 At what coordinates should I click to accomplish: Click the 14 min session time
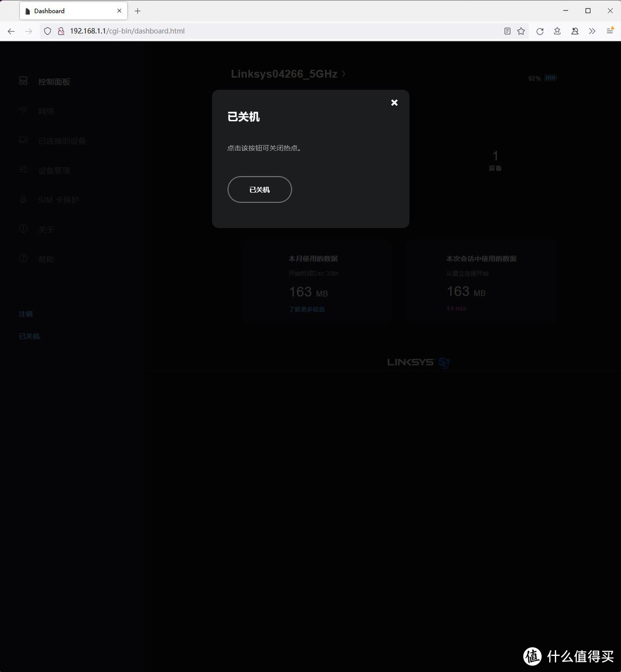[x=456, y=308]
